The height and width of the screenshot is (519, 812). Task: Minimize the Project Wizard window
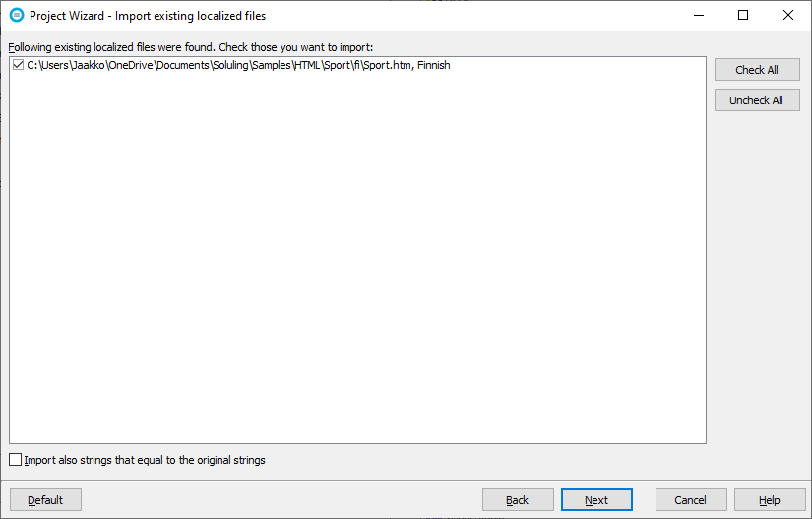tap(699, 15)
